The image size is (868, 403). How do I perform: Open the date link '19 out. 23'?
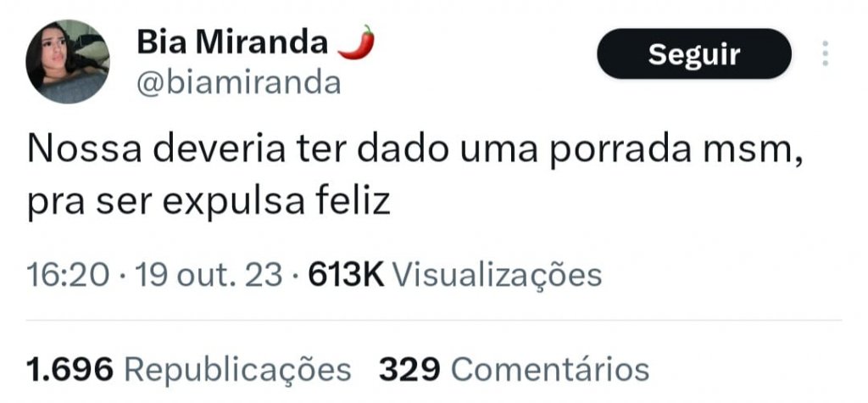click(209, 275)
